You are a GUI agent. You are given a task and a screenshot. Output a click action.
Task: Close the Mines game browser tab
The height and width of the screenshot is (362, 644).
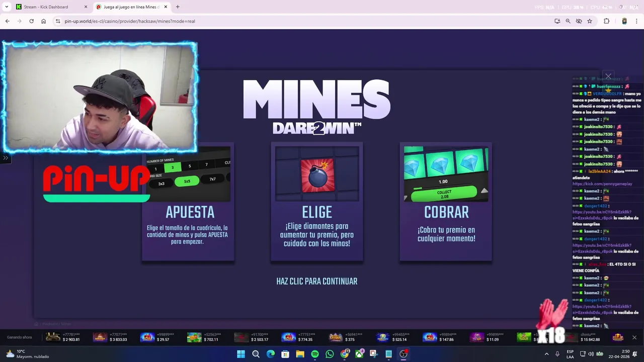point(166,7)
